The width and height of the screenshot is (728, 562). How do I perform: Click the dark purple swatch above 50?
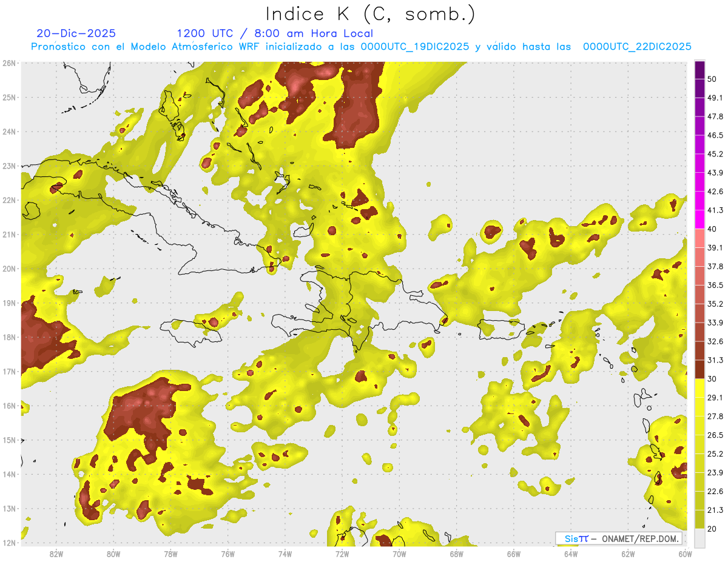699,70
